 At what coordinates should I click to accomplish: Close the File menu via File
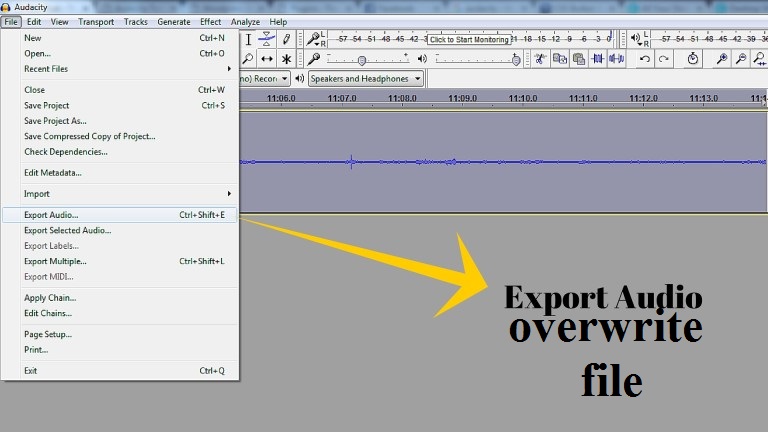tap(11, 22)
